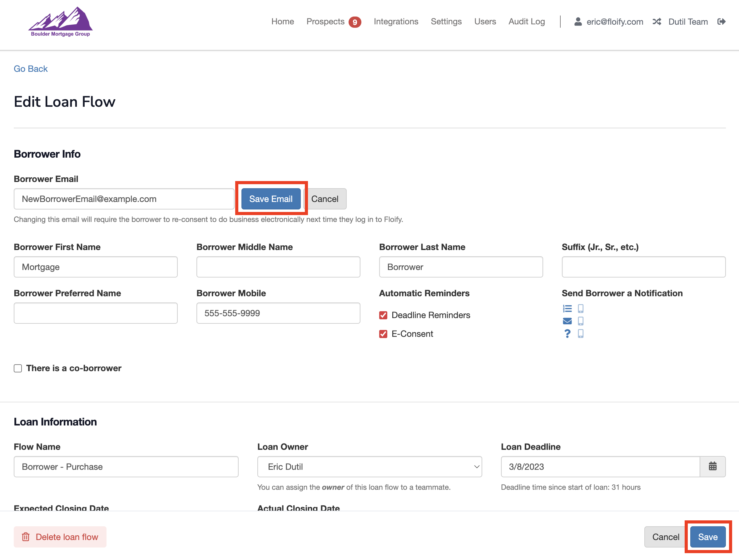Click the mobile icon beside the question mark

[581, 334]
